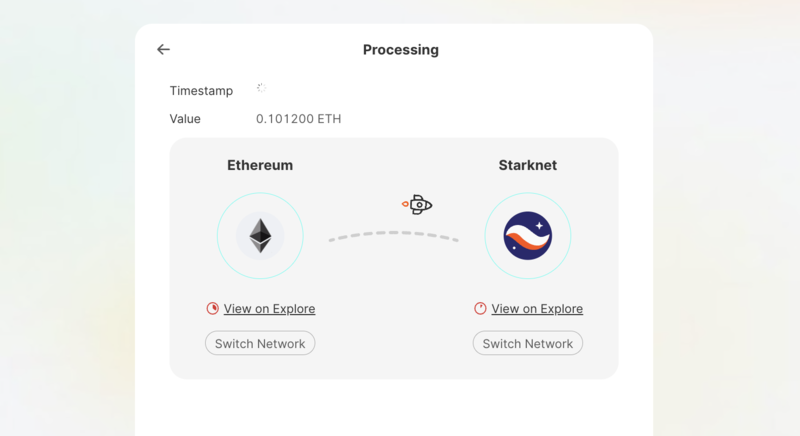Click the rocket icon above the dashed path

pyautogui.click(x=417, y=204)
